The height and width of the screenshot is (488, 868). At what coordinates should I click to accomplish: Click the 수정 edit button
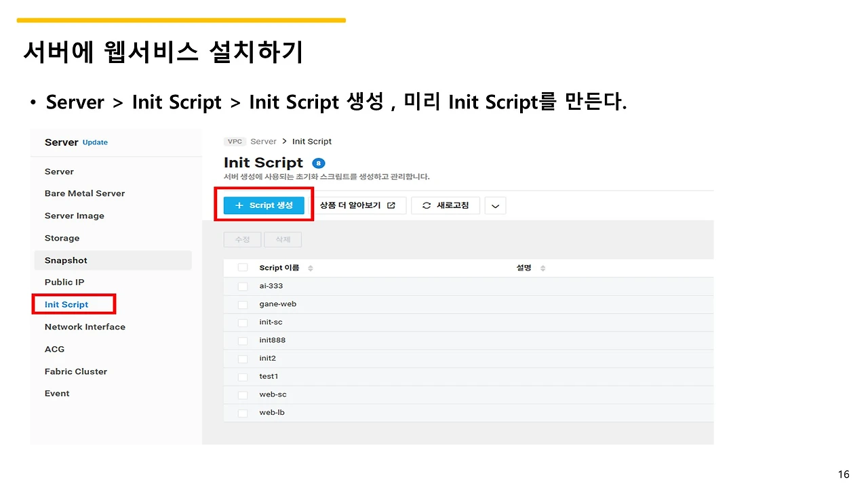243,240
